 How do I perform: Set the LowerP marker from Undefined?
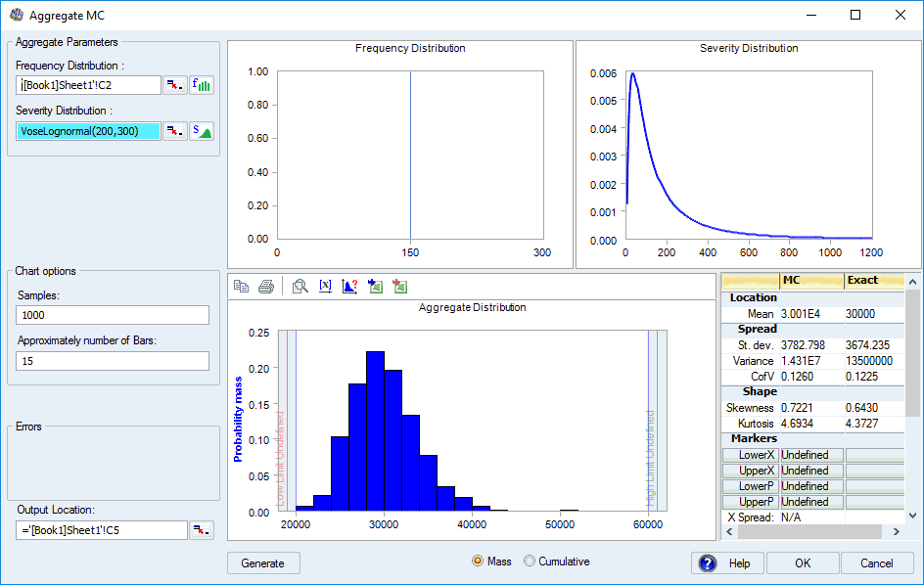[809, 485]
